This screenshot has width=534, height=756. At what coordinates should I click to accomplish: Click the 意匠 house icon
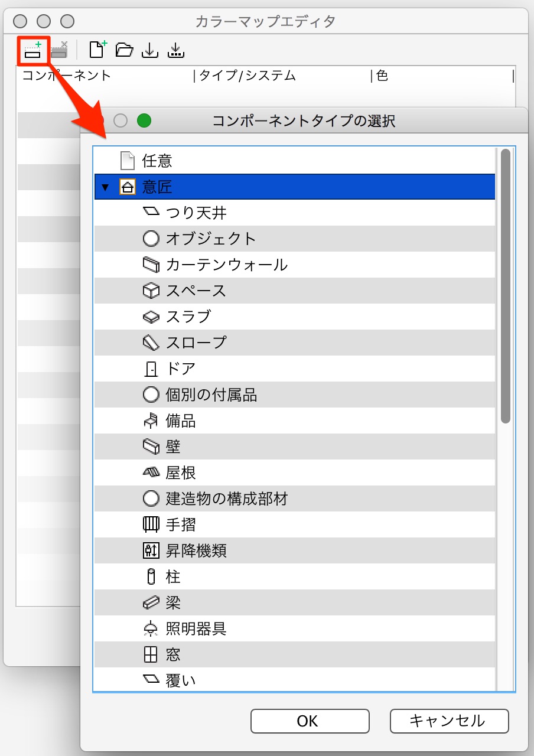[x=127, y=187]
